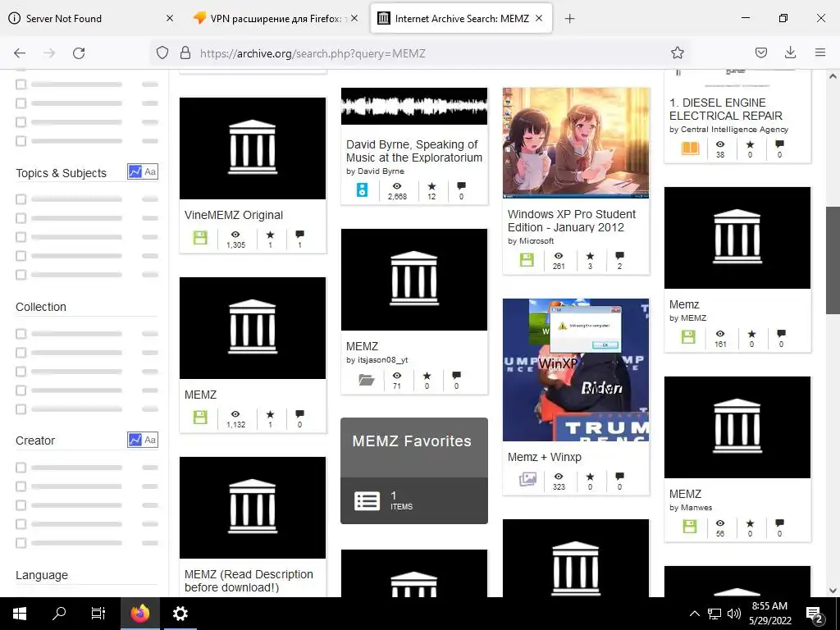Switch to VPN расширение для Firefox tab
The width and height of the screenshot is (840, 630).
[x=275, y=18]
